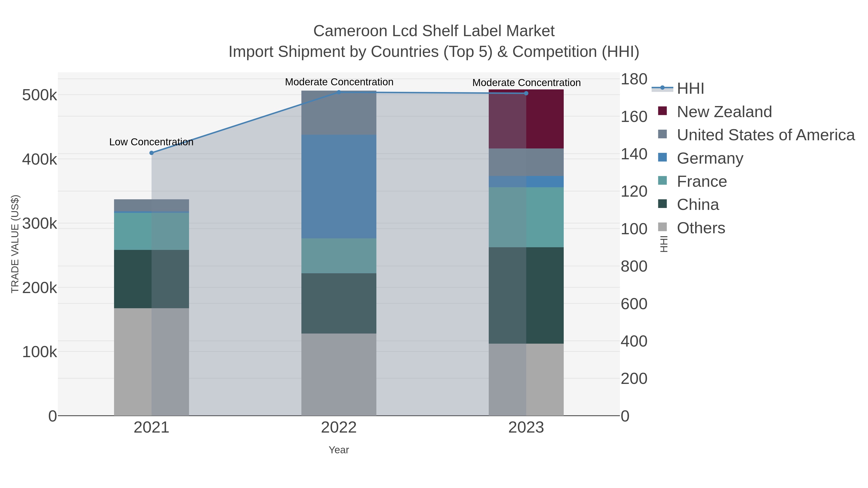Click the 100k y-axis tick label
This screenshot has height=488, width=868.
(40, 352)
